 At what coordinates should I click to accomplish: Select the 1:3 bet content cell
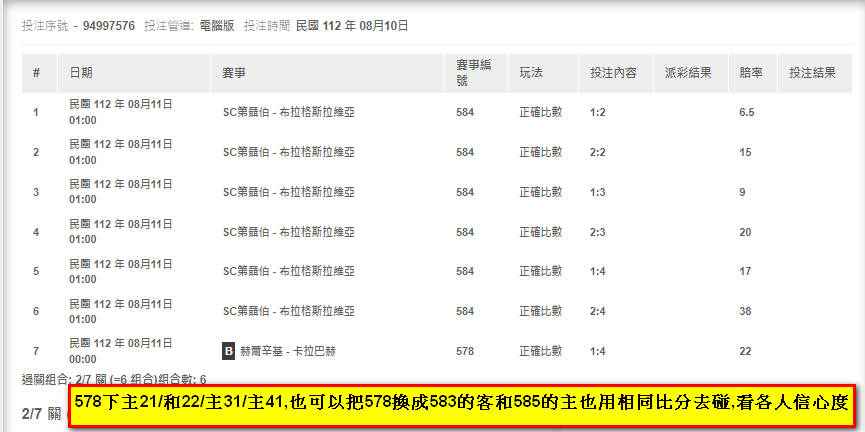click(597, 192)
